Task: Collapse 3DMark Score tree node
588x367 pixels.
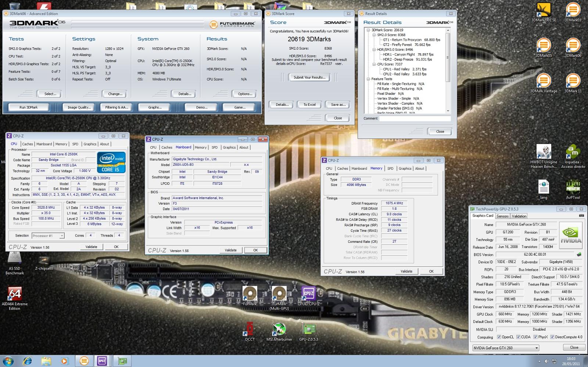Action: pyautogui.click(x=368, y=30)
